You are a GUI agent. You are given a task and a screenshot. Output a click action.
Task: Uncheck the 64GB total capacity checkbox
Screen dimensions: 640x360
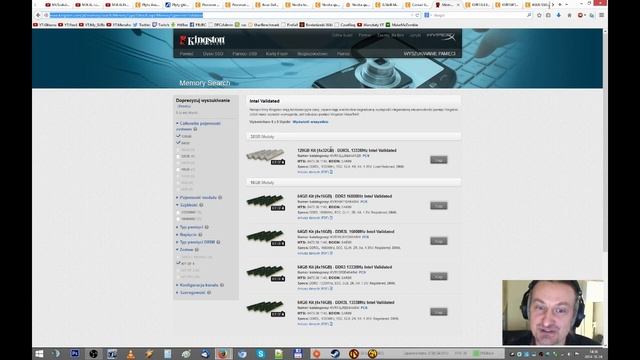coord(178,143)
